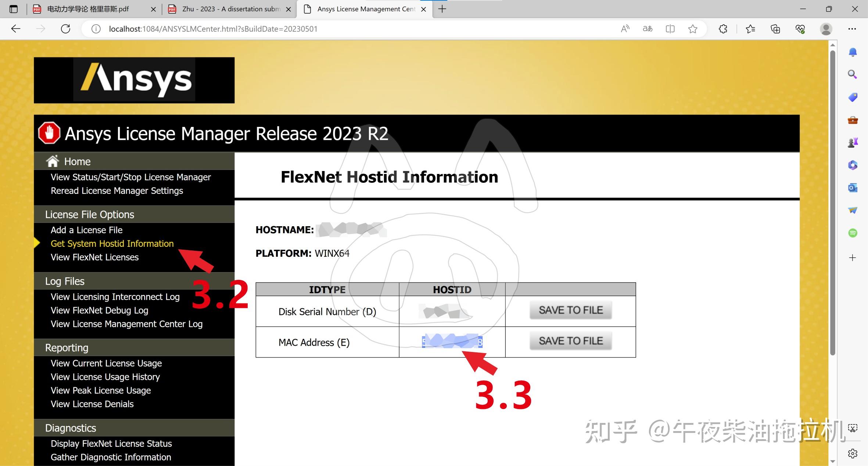
Task: Click the scrollbar up arrow
Action: pyautogui.click(x=833, y=45)
